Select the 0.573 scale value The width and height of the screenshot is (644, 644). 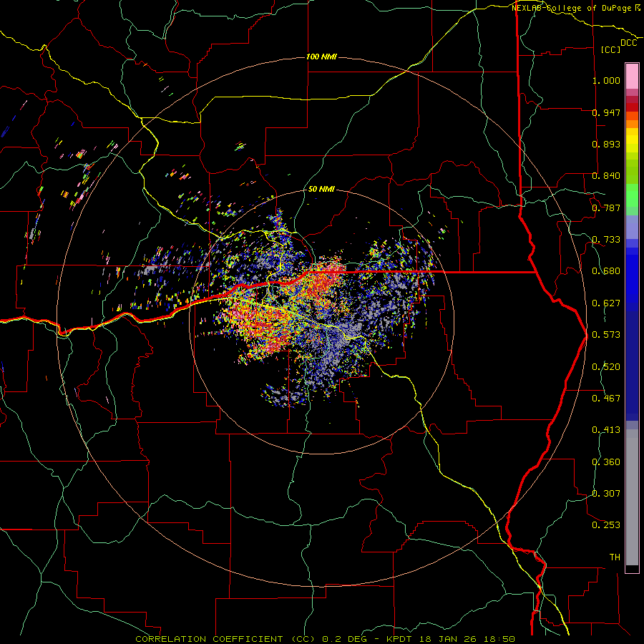click(x=606, y=335)
